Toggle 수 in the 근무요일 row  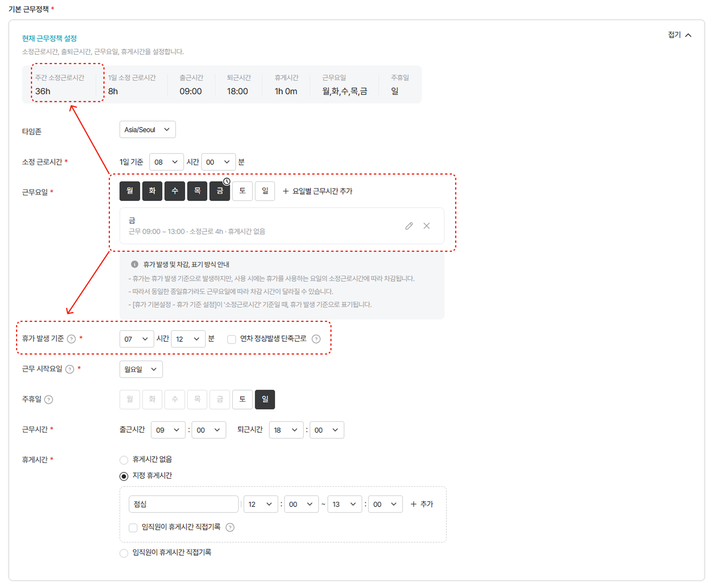point(175,191)
